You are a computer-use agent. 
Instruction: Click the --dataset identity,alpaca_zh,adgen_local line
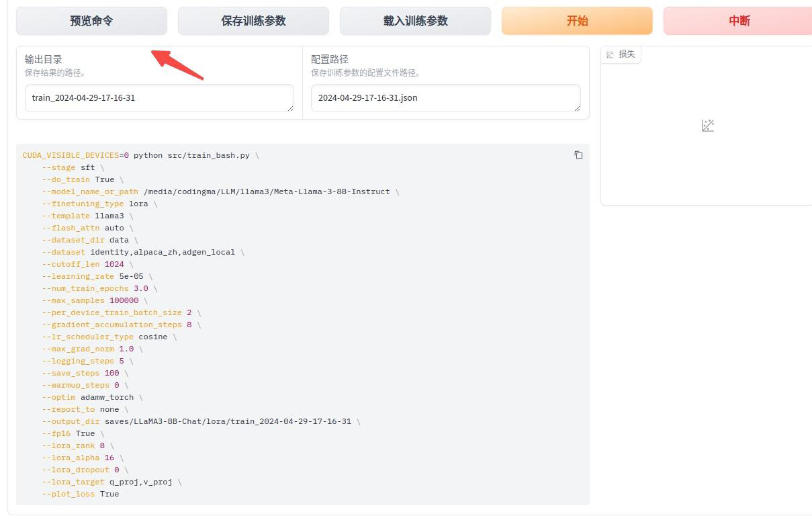point(143,252)
